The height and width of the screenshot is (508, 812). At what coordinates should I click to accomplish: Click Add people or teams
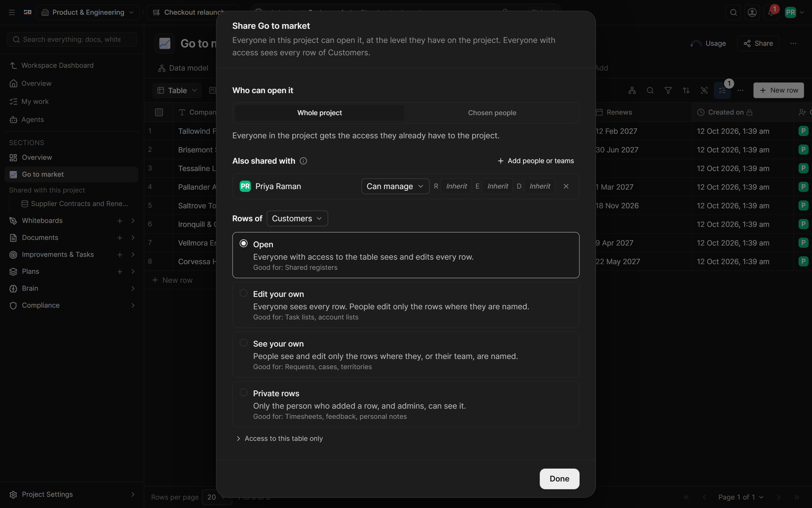click(x=536, y=161)
